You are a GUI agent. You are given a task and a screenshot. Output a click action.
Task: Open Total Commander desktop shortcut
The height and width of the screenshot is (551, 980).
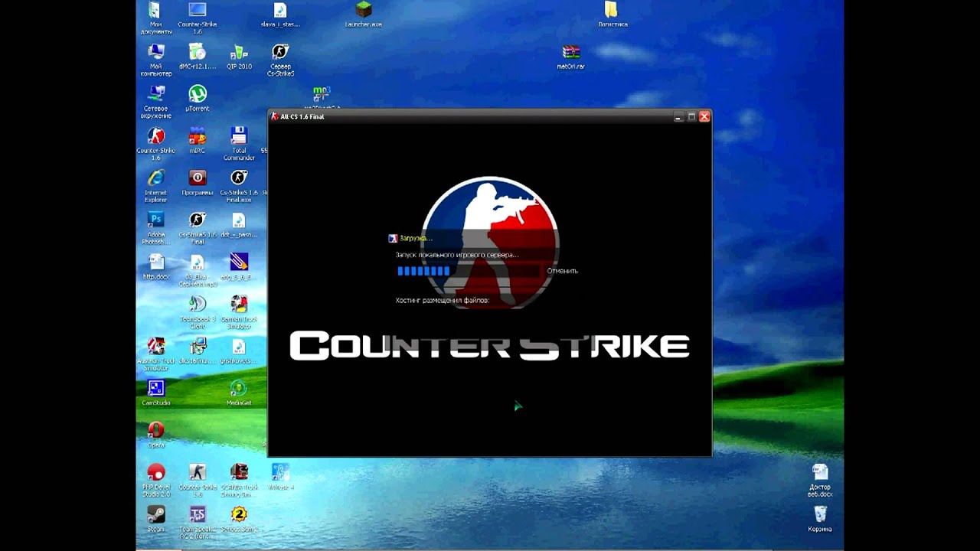[x=239, y=144]
